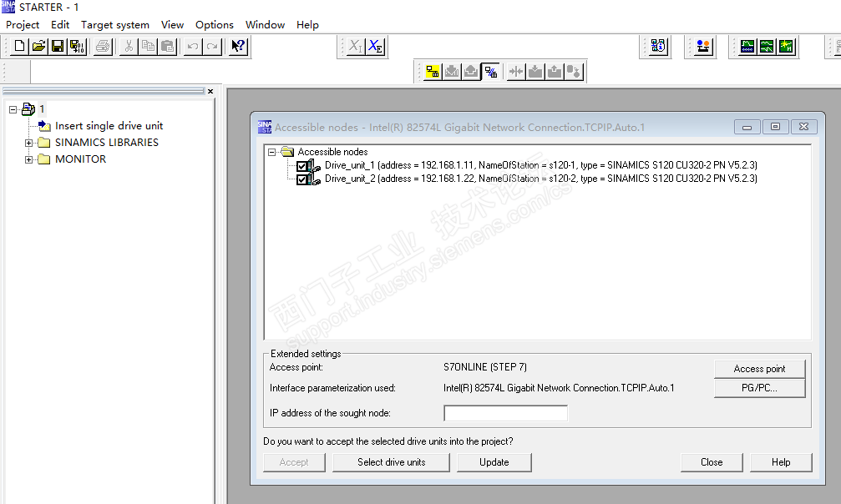Open the Control panel icon with colored dots

pos(703,46)
